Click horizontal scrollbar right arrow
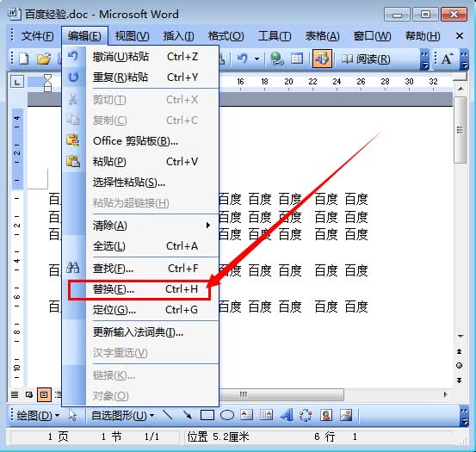This screenshot has width=476, height=452. point(445,394)
